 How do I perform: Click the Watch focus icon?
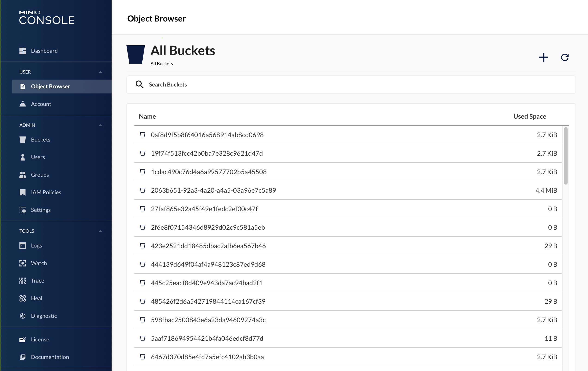point(23,263)
